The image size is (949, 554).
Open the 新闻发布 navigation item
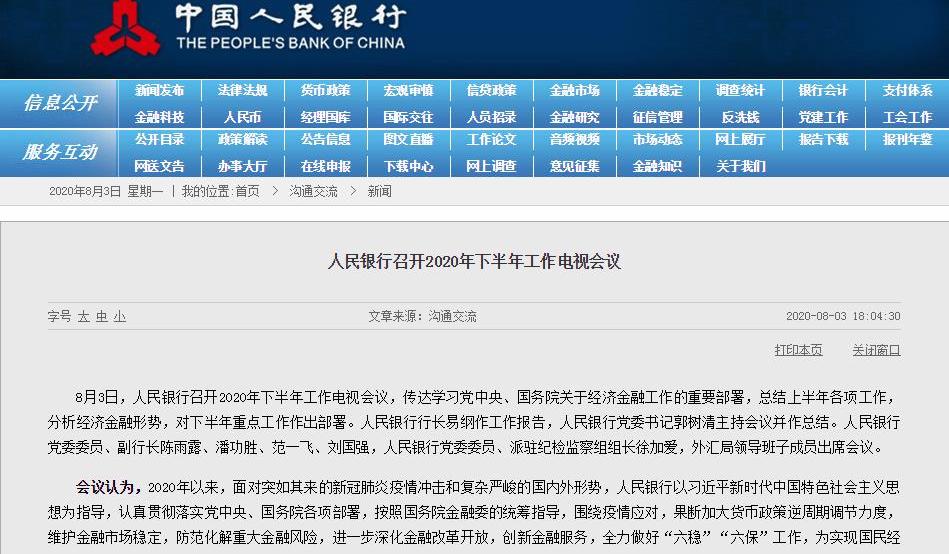pyautogui.click(x=159, y=91)
